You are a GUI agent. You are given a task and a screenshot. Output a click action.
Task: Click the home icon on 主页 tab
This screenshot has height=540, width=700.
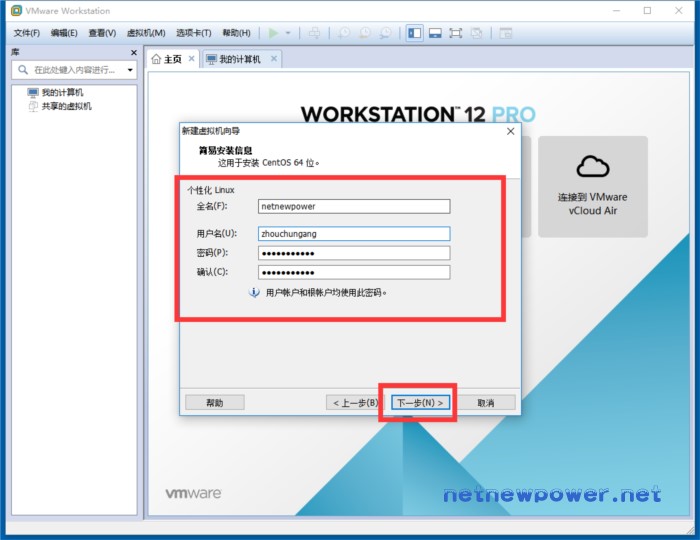coord(156,59)
